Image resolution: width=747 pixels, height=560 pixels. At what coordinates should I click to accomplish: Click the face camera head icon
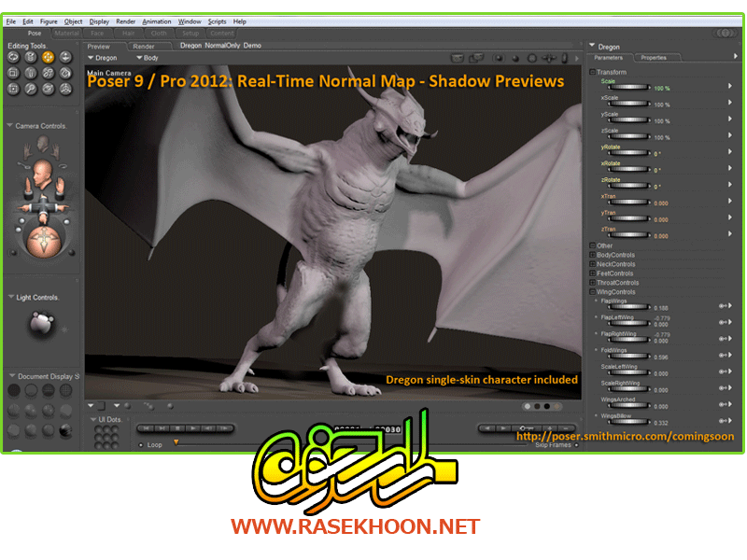click(42, 144)
